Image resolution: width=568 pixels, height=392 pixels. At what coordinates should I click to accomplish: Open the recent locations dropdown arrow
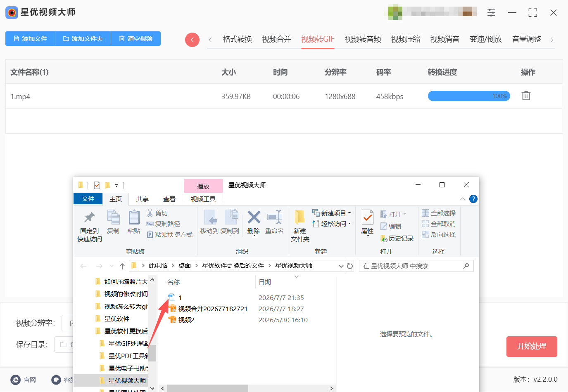point(112,266)
